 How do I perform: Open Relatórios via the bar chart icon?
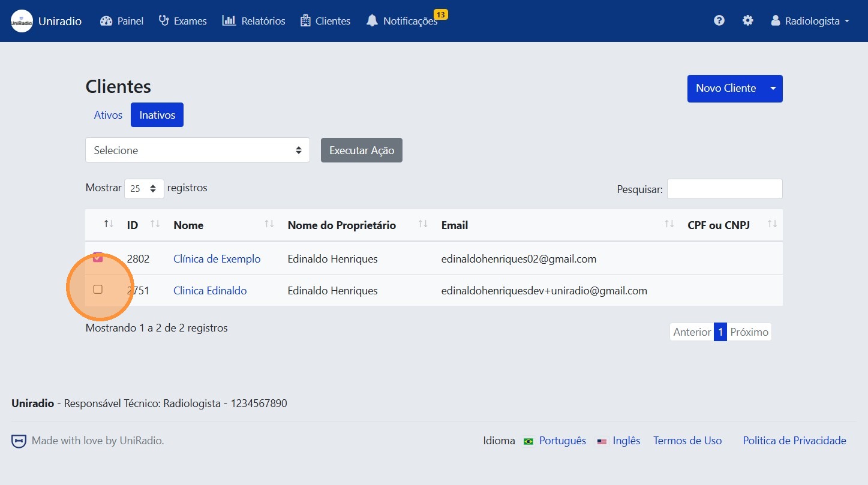(x=228, y=20)
